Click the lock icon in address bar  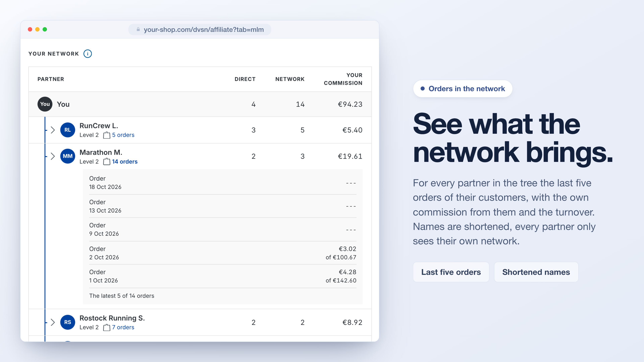[138, 29]
